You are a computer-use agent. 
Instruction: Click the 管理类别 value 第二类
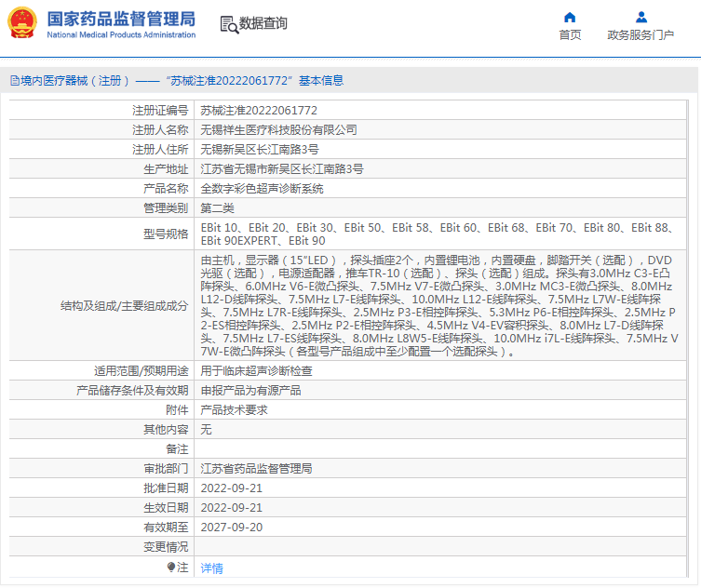coord(218,207)
